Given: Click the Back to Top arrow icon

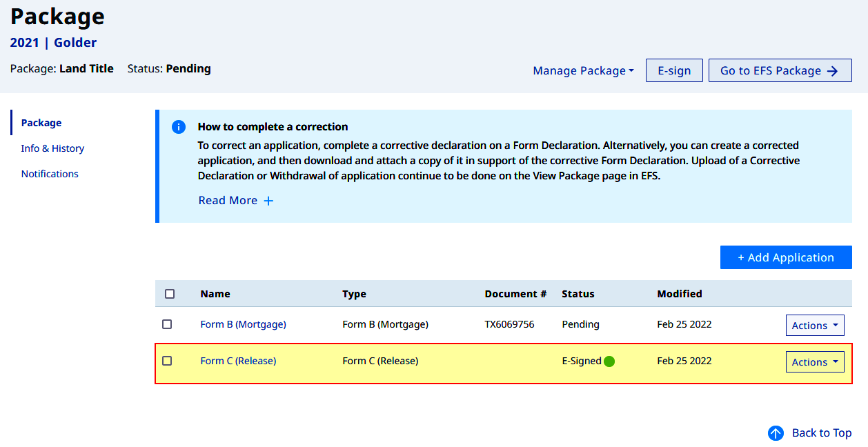Looking at the screenshot, I should click(x=776, y=433).
